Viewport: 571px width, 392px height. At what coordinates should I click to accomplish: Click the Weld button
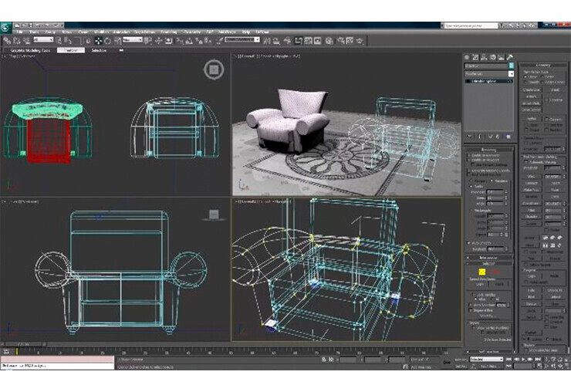coord(532,177)
